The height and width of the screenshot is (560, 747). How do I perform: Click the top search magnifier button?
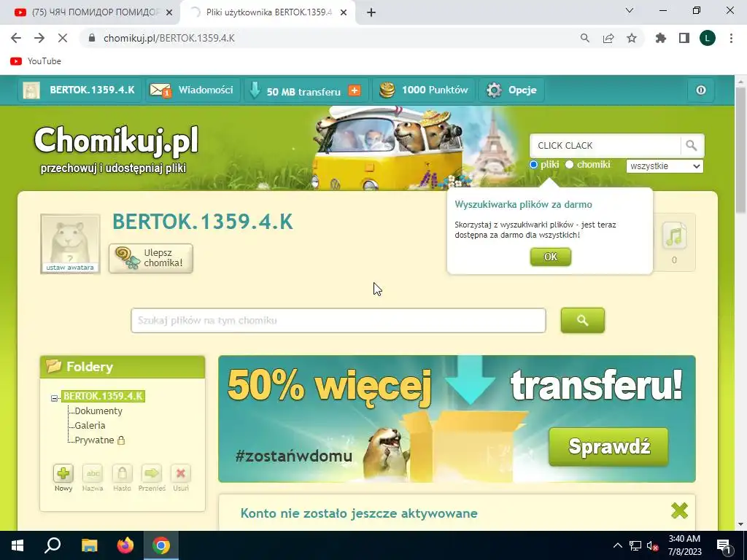[x=692, y=146]
